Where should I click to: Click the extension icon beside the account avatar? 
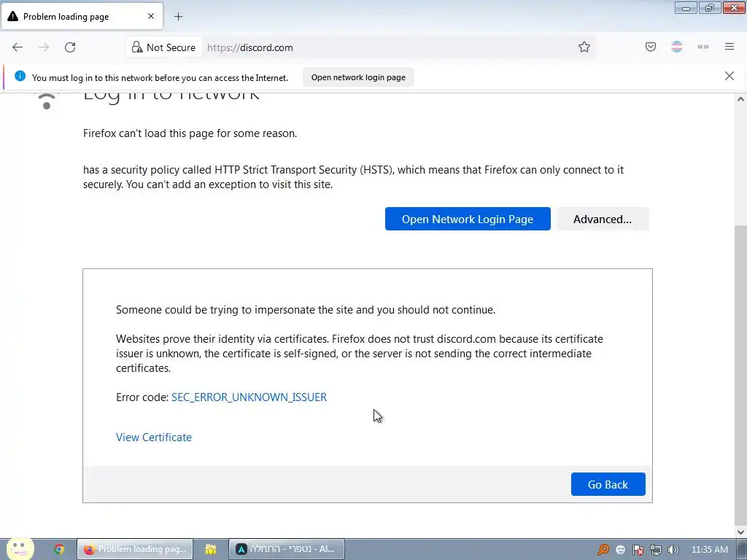pos(703,47)
